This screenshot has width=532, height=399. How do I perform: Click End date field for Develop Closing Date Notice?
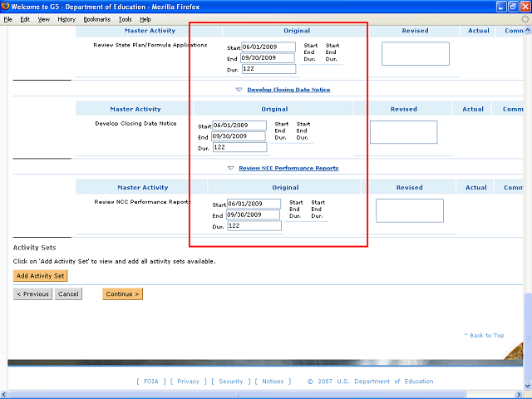click(x=239, y=136)
